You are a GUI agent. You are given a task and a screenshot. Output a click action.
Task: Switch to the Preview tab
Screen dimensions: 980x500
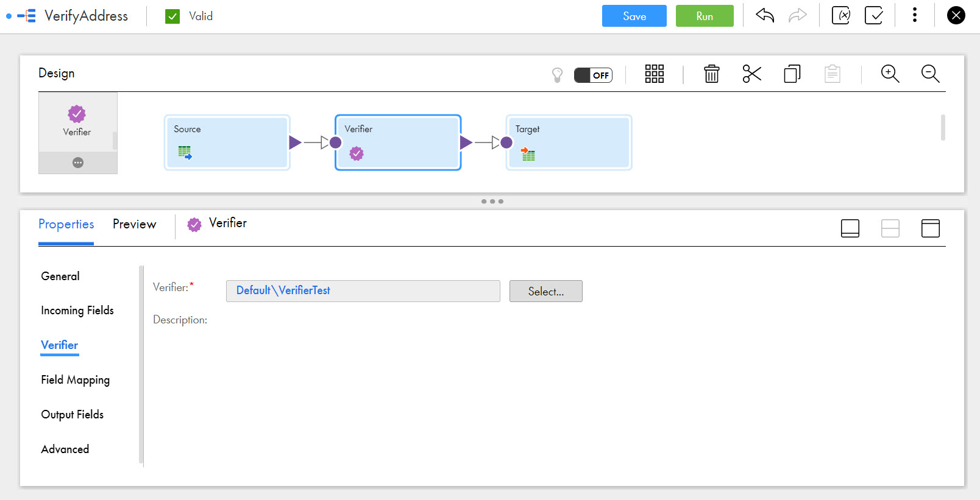(135, 224)
